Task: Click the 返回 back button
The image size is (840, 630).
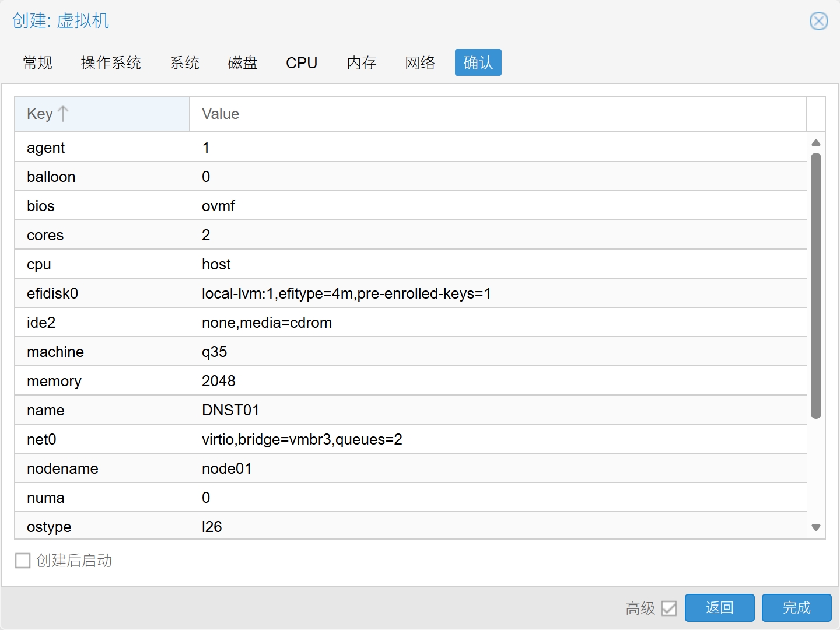Action: 719,608
